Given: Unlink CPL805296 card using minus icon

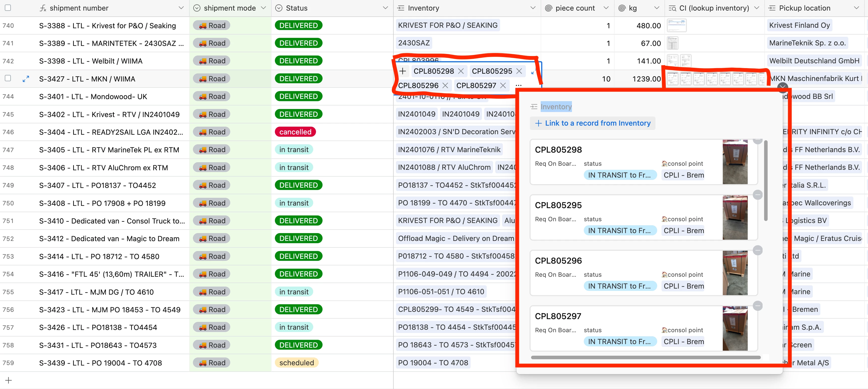Looking at the screenshot, I should point(758,251).
